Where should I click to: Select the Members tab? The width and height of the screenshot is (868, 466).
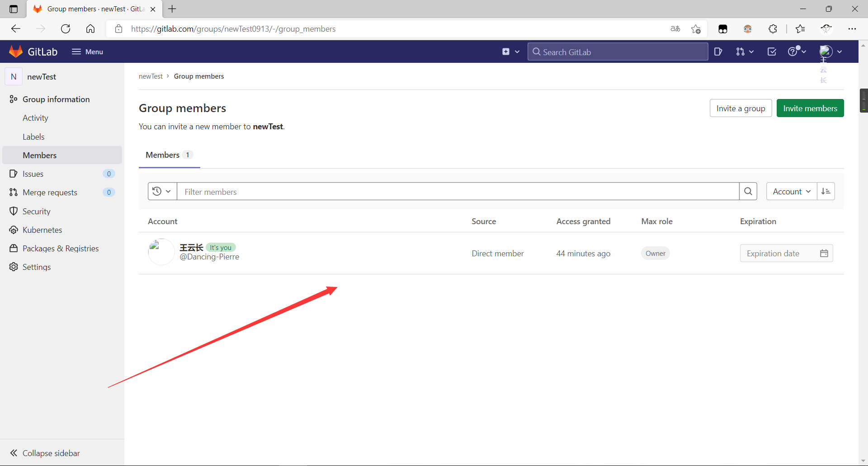[x=169, y=155]
